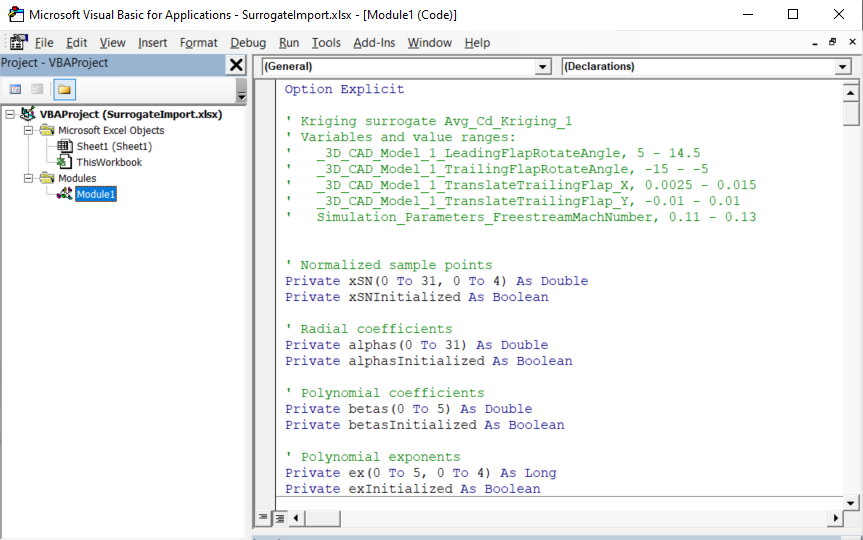Viewport: 863px width, 540px height.
Task: Close the Project Explorer panel
Action: click(236, 65)
